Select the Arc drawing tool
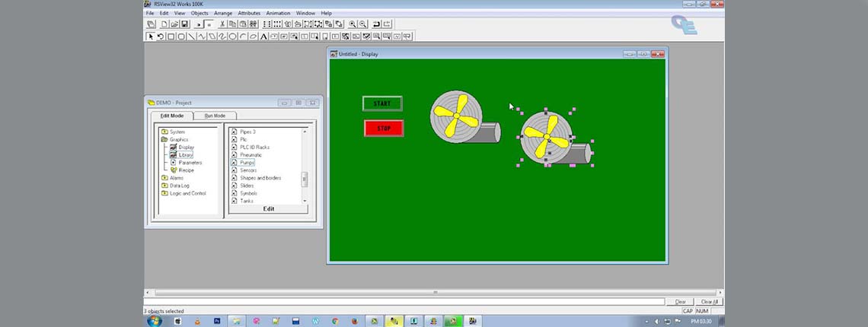The image size is (868, 327). 243,37
